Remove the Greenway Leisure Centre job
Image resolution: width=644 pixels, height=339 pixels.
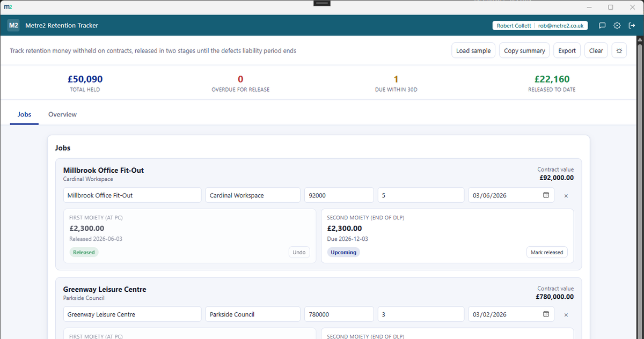pos(566,315)
